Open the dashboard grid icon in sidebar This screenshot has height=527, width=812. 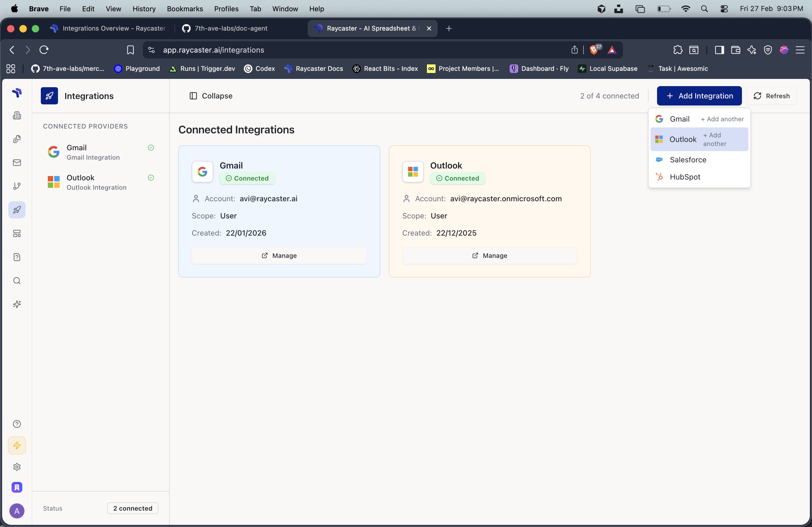[17, 233]
